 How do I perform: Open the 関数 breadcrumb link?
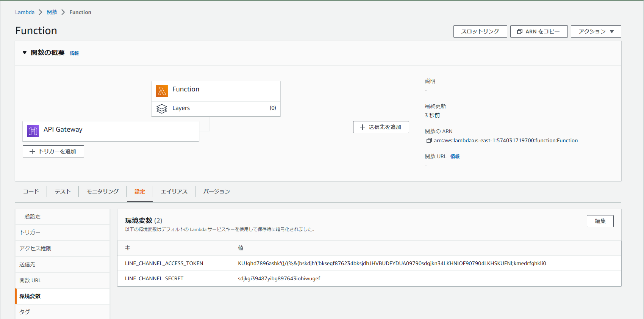(52, 12)
